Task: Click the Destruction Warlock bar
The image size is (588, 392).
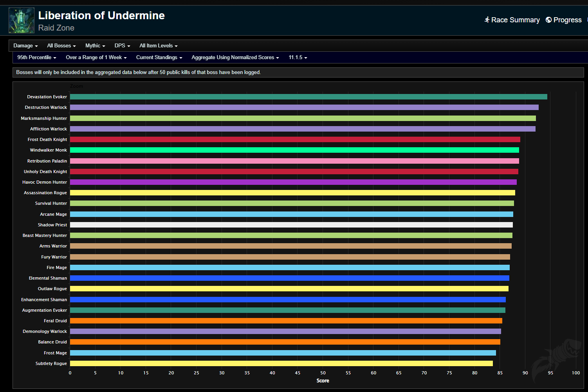Action: [x=304, y=107]
